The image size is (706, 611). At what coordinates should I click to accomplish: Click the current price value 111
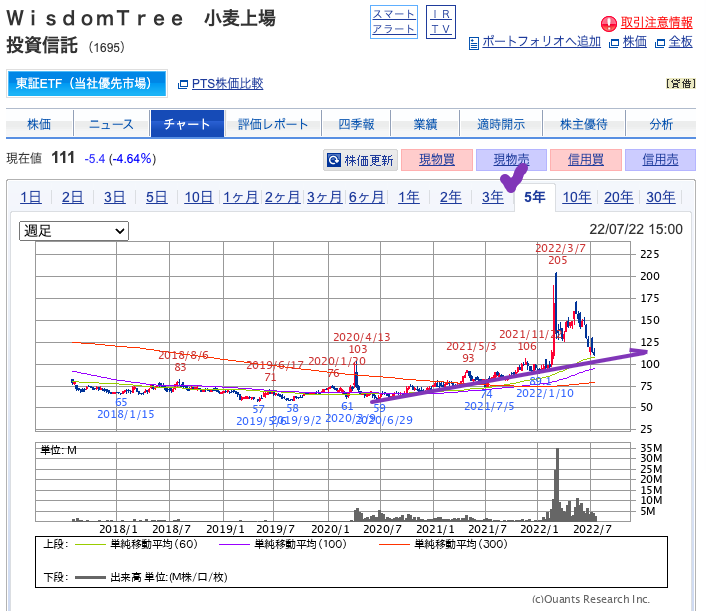coord(63,158)
